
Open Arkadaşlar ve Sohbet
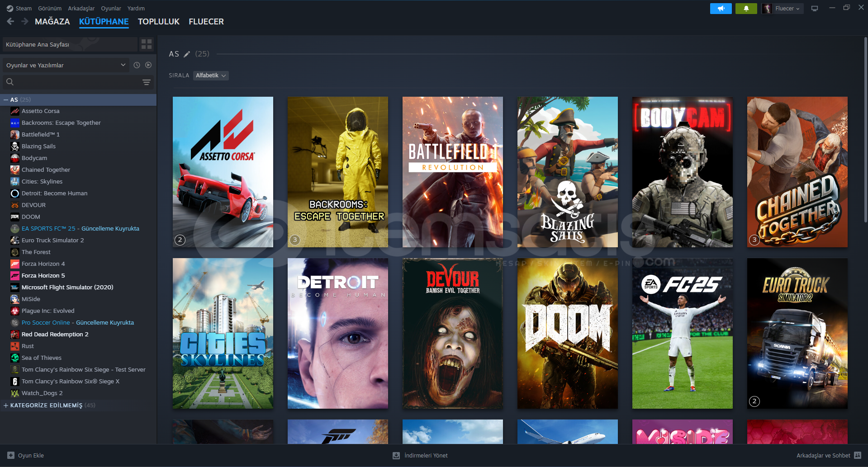tap(829, 455)
